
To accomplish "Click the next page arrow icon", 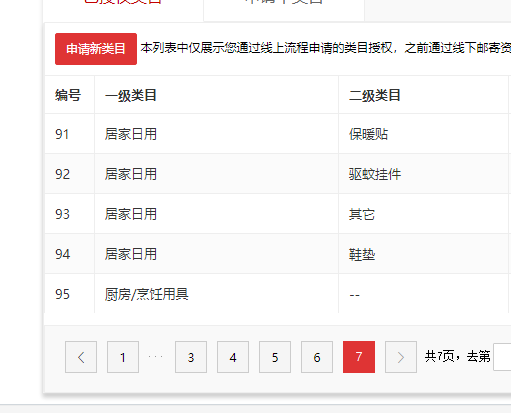I will [401, 357].
